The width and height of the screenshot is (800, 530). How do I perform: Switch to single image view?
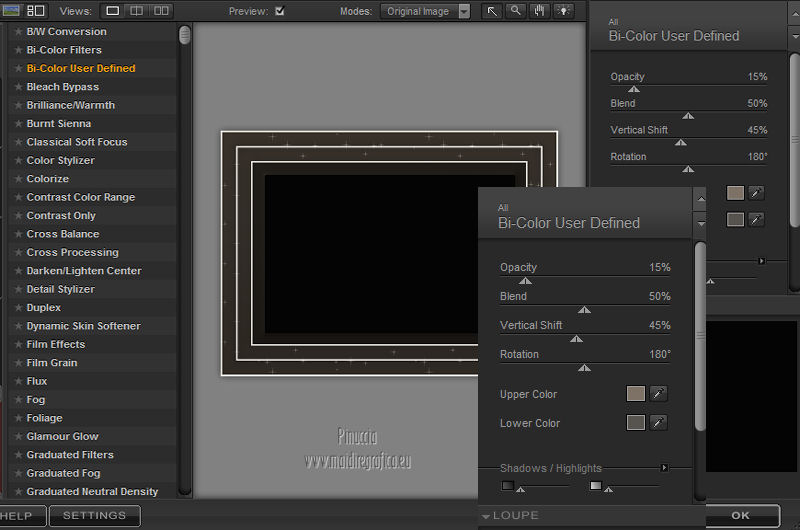coord(113,11)
